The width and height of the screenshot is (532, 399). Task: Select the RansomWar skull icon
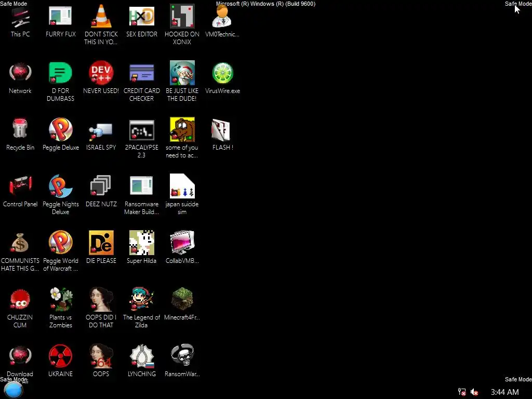tap(182, 355)
